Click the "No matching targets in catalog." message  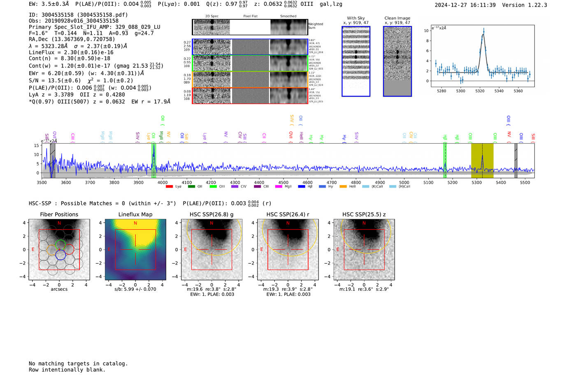pos(78,364)
